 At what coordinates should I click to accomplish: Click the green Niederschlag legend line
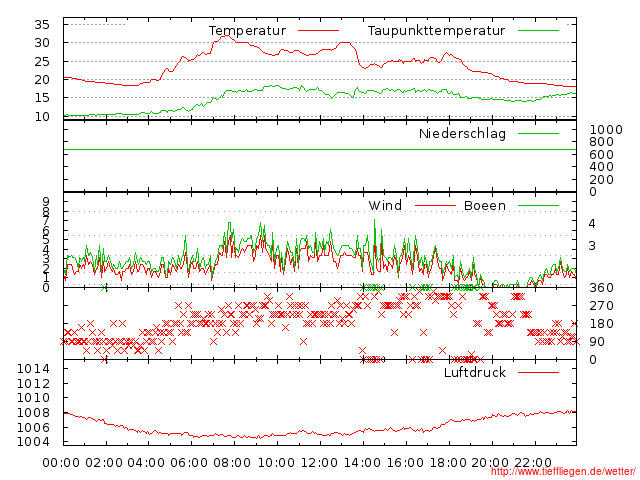pos(538,133)
